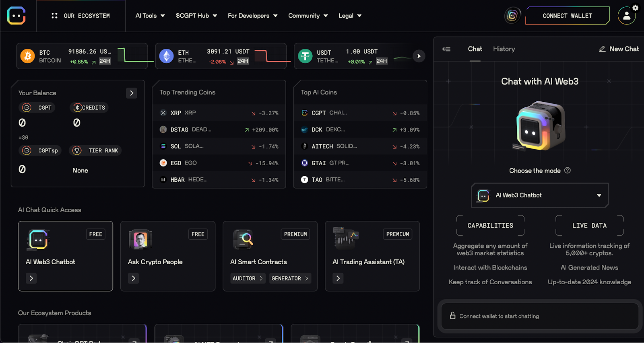Open the Smart Contracts AUDITOR button
Image resolution: width=644 pixels, height=343 pixels.
click(248, 278)
